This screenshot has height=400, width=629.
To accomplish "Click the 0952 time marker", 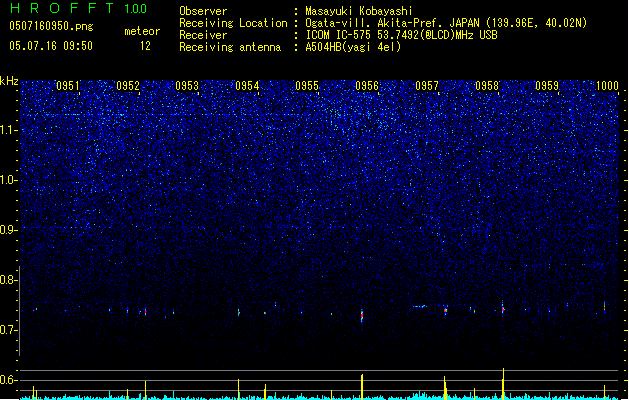I will click(128, 86).
